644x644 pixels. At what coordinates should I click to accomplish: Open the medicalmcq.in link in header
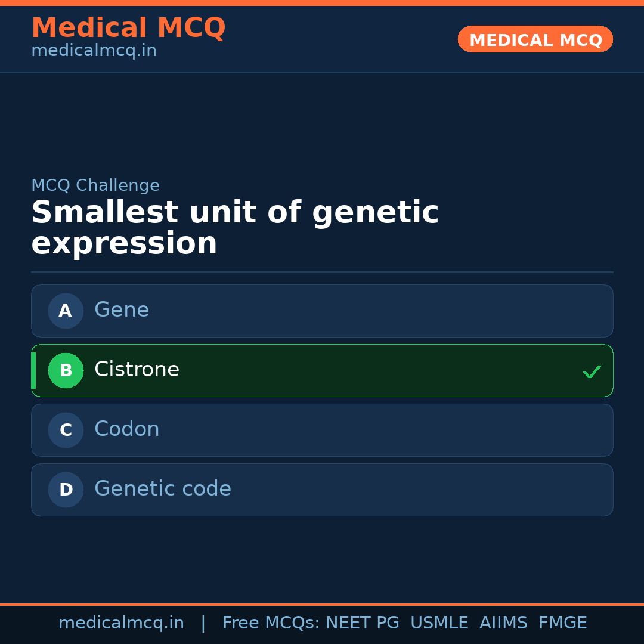pos(94,50)
